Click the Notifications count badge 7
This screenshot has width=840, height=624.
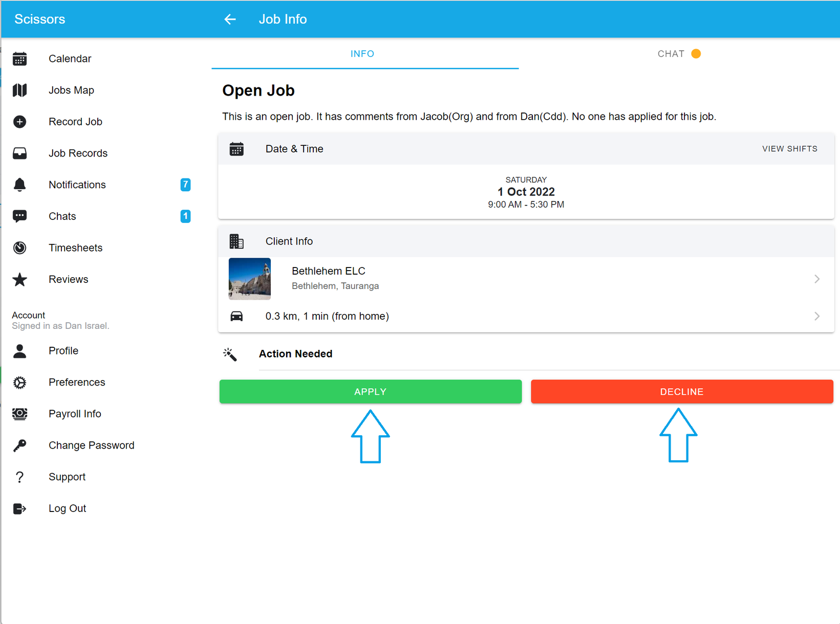point(185,185)
